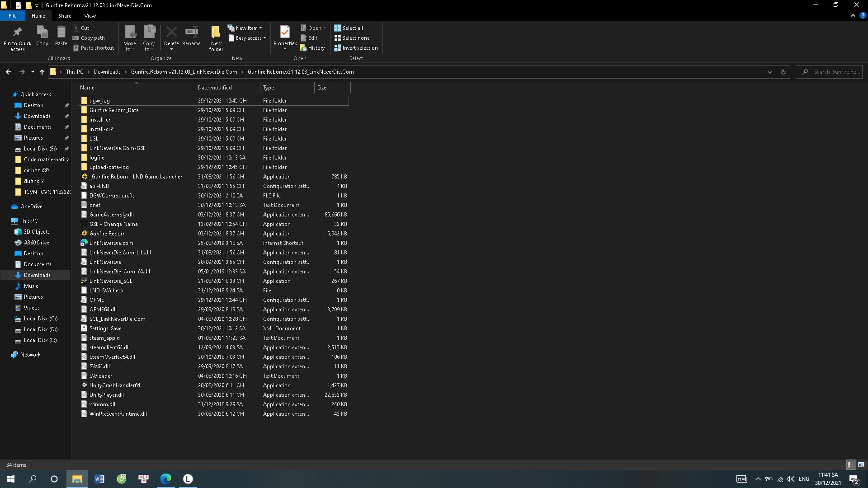Click the search input field
The image size is (868, 488).
point(835,71)
